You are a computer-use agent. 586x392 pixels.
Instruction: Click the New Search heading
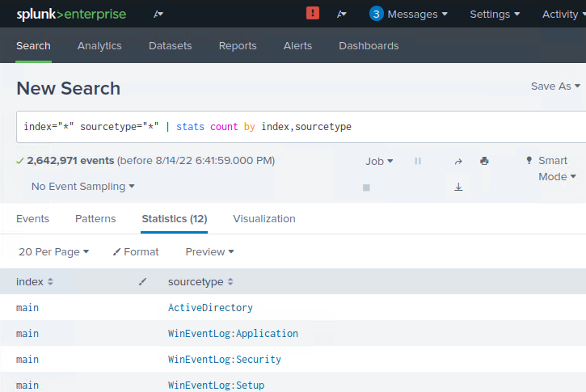point(69,88)
